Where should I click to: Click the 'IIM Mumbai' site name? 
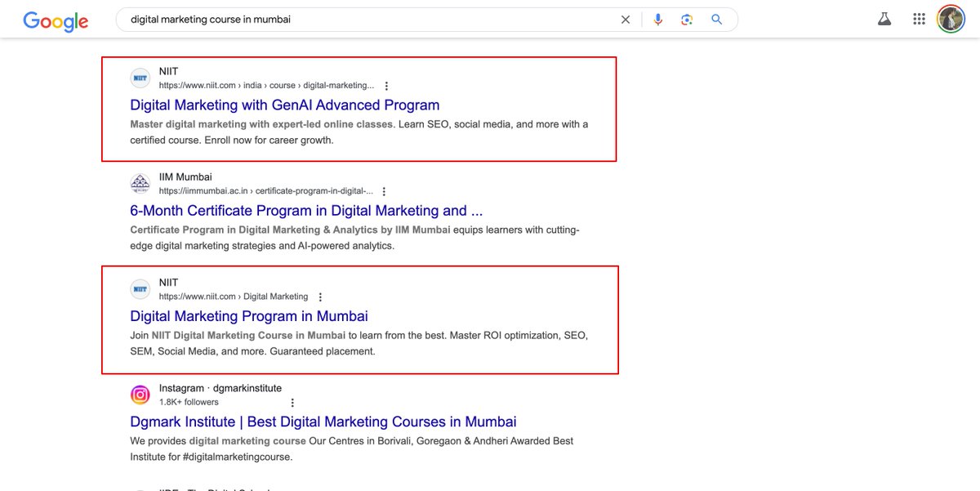[x=185, y=177]
